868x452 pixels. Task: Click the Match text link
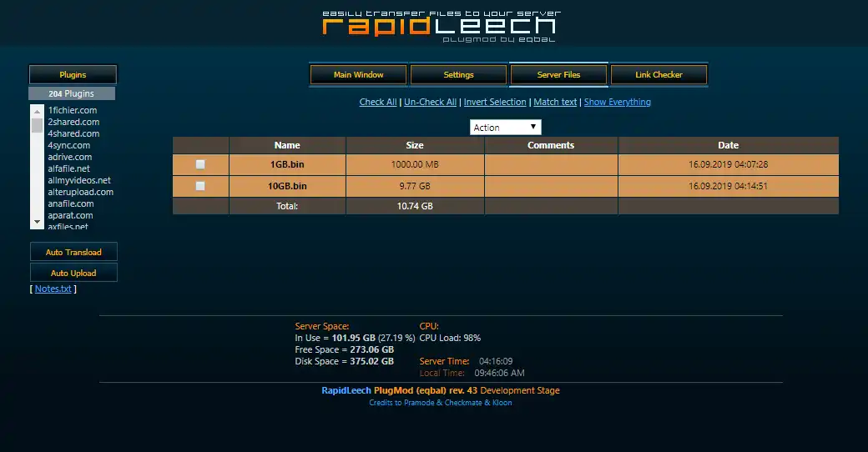point(555,102)
